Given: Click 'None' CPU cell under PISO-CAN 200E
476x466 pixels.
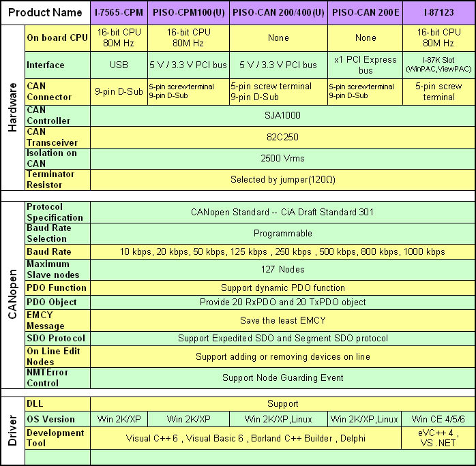Looking at the screenshot, I should point(366,38).
